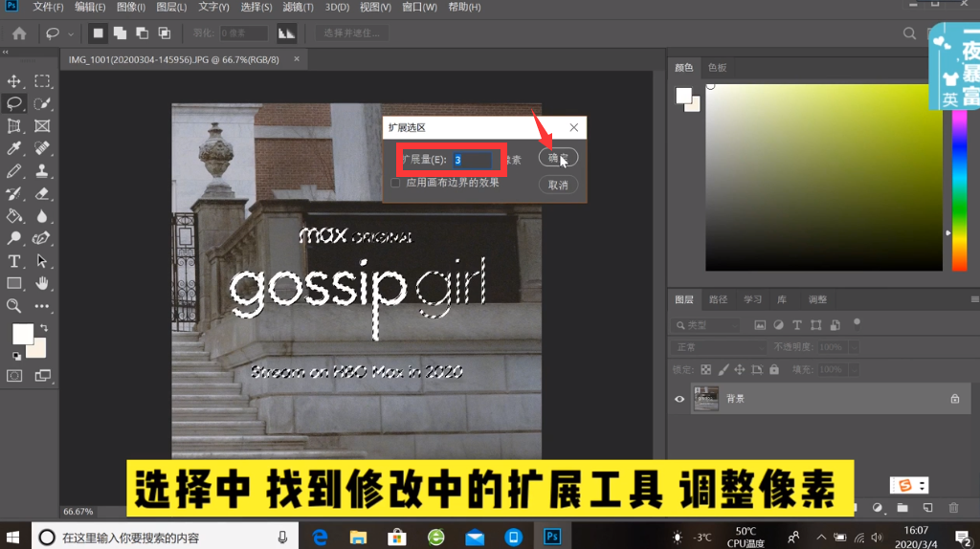Select the Move tool

pyautogui.click(x=13, y=81)
